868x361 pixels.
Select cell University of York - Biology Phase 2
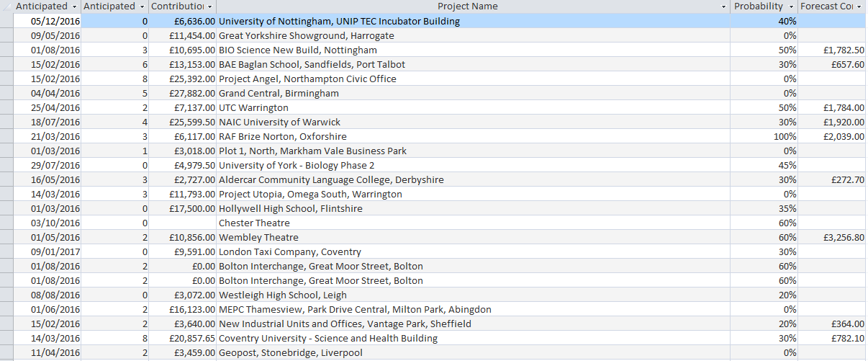[474, 165]
